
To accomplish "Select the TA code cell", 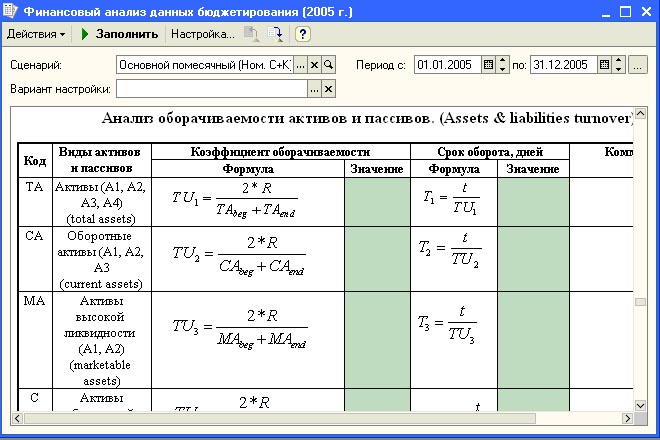I will [x=35, y=202].
